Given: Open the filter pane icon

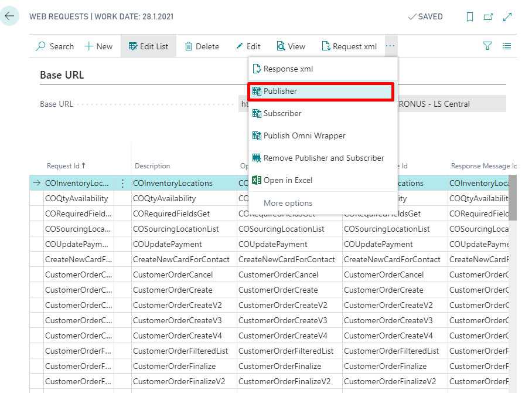Looking at the screenshot, I should (487, 46).
